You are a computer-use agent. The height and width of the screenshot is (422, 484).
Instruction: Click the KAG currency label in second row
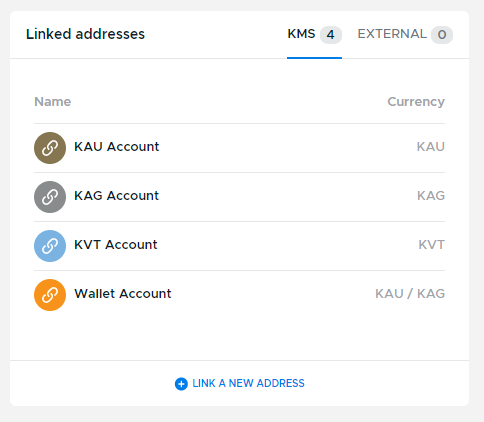[x=431, y=196]
